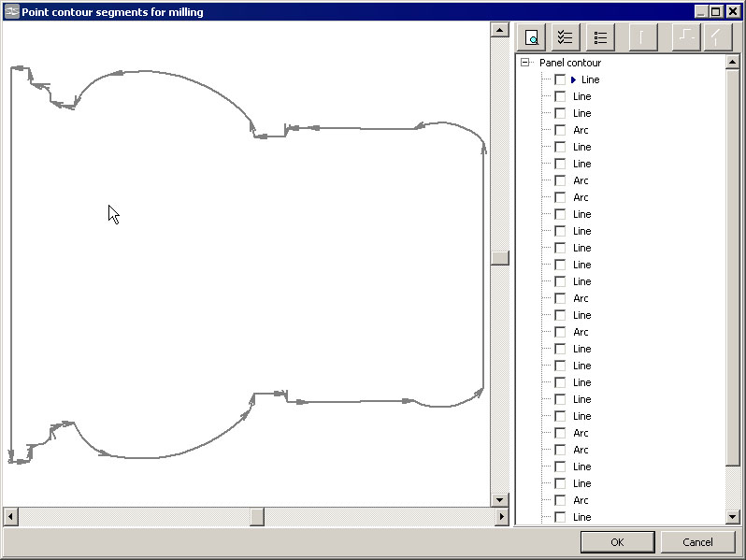Check the box of the Line row just below the arrow-marked Line

click(x=560, y=96)
